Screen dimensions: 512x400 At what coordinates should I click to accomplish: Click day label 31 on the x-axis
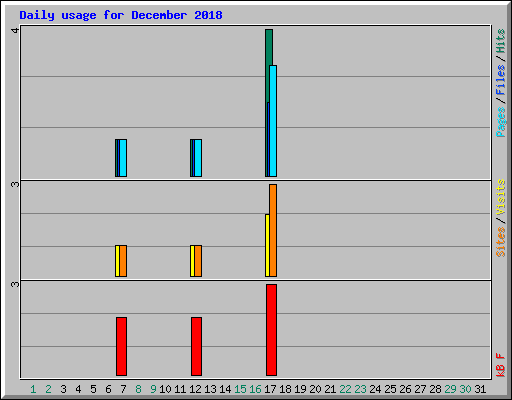480,389
